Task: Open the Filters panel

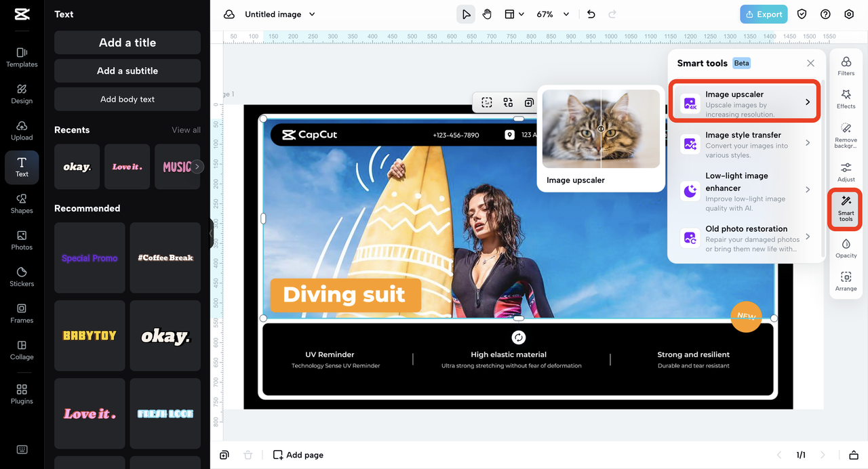Action: 846,66
